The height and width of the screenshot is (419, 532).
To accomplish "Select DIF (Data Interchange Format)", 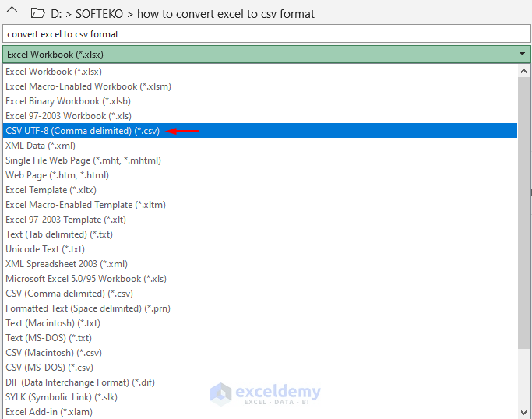I will (x=260, y=382).
